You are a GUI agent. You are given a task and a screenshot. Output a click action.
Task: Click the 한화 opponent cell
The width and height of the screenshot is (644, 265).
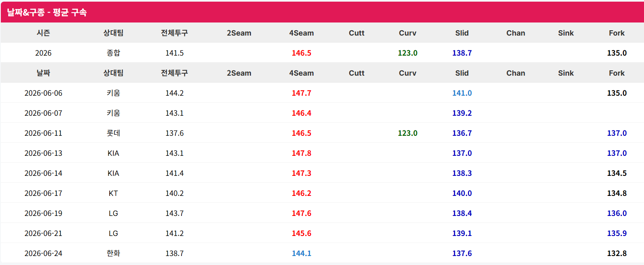113,253
